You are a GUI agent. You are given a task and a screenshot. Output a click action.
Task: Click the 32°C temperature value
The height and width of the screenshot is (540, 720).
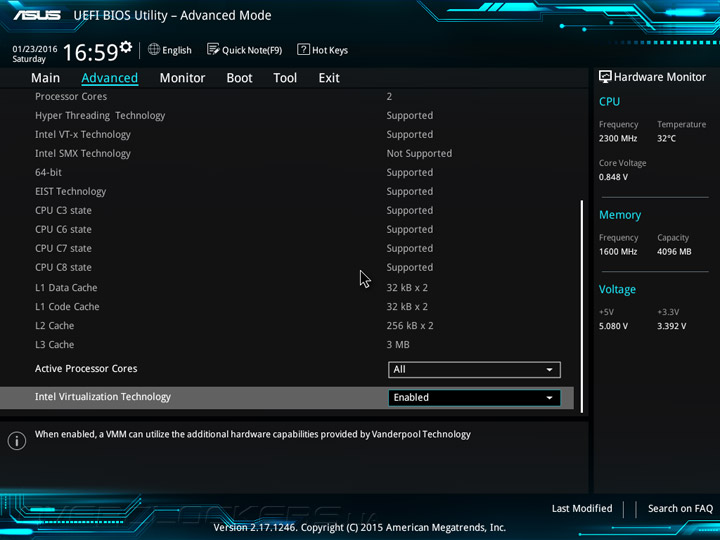[x=666, y=138]
